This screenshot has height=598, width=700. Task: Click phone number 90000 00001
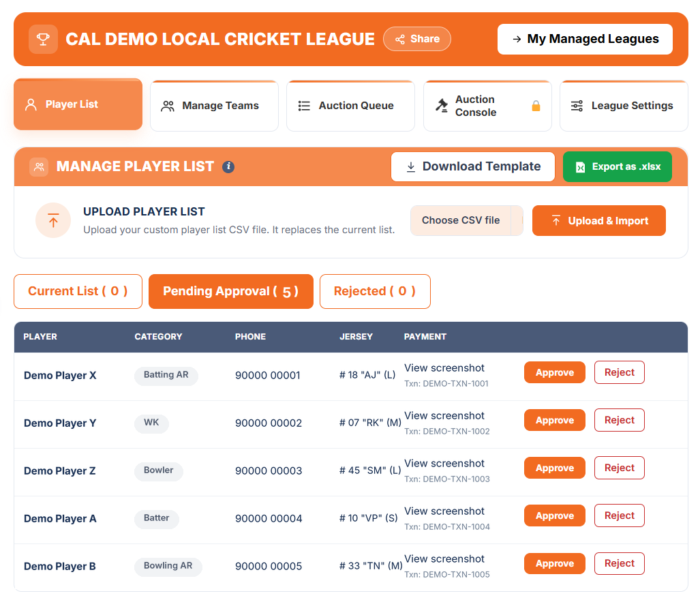coord(268,376)
